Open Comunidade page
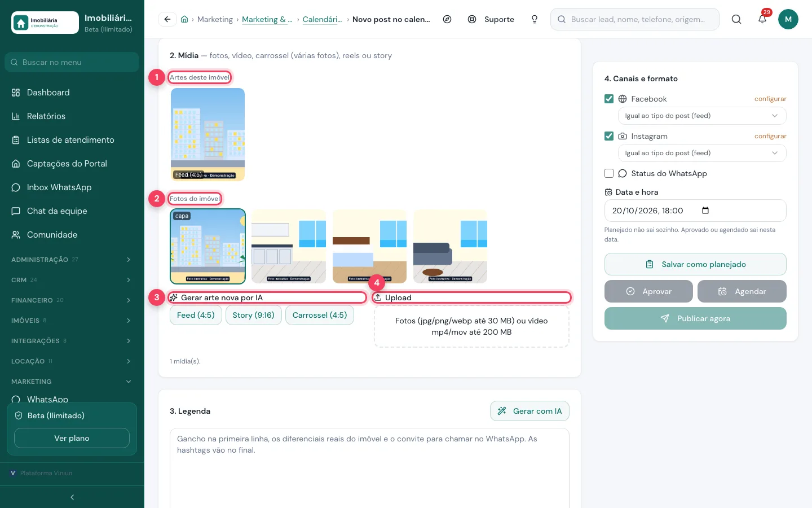This screenshot has height=508, width=812. (72, 235)
